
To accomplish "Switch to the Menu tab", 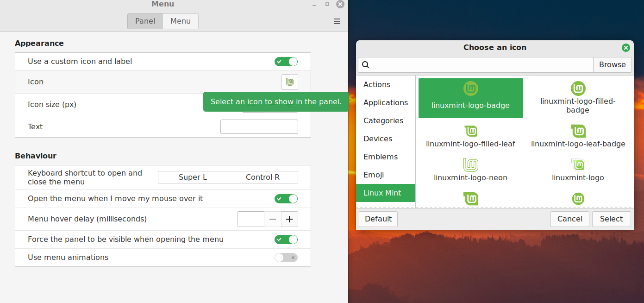I will pyautogui.click(x=181, y=21).
